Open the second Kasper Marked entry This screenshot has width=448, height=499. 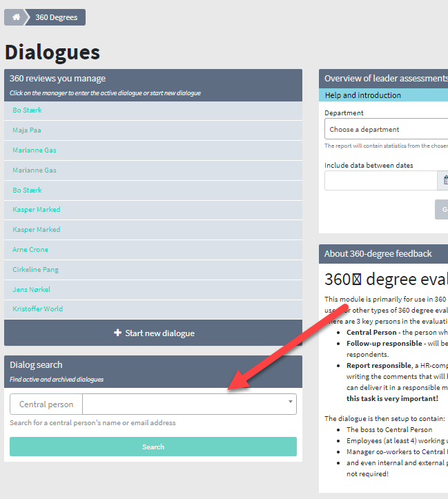click(37, 230)
